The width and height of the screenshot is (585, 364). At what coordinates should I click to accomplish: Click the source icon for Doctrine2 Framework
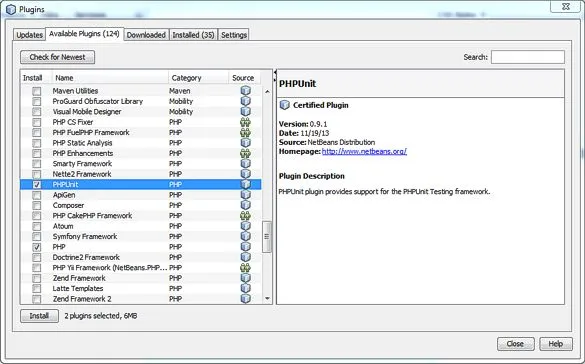[x=245, y=257]
